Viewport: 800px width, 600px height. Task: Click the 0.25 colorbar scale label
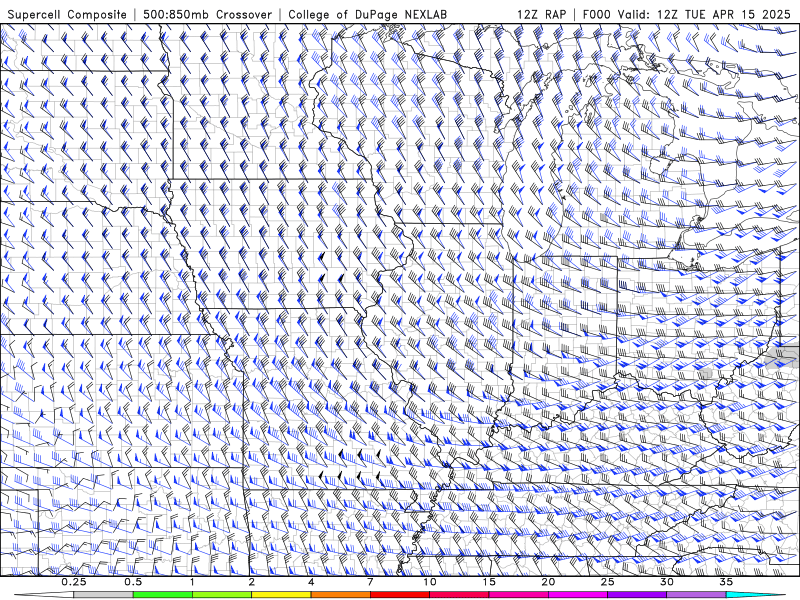click(74, 582)
